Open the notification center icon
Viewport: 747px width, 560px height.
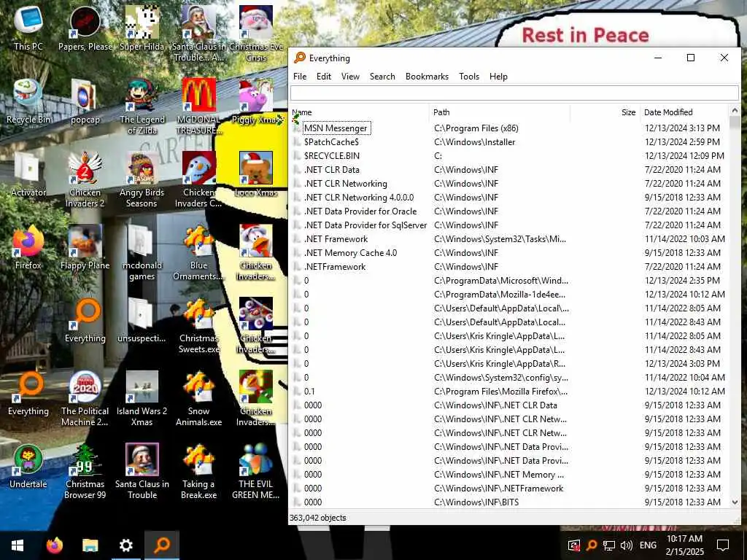click(723, 545)
